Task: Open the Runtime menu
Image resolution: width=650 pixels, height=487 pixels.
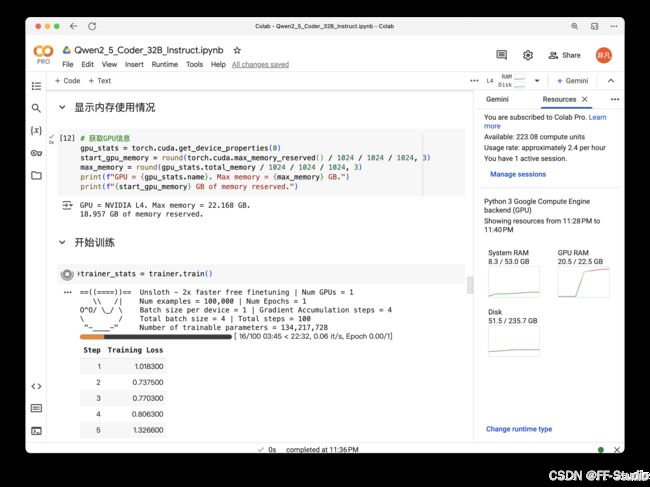Action: (x=165, y=64)
